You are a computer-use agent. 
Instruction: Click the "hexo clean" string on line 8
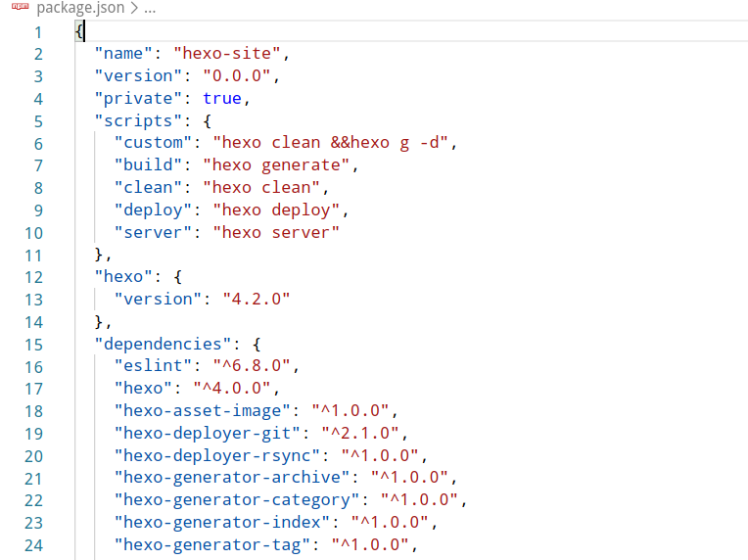point(261,187)
